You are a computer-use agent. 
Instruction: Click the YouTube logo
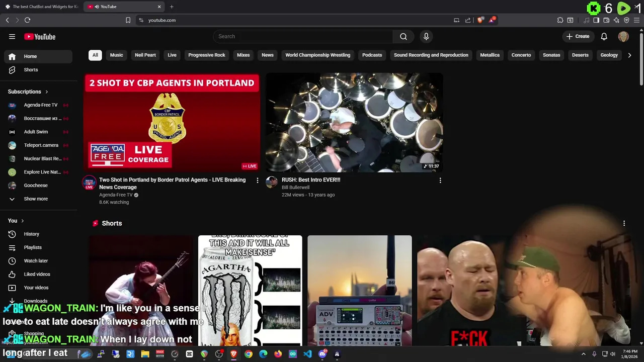pos(40,37)
